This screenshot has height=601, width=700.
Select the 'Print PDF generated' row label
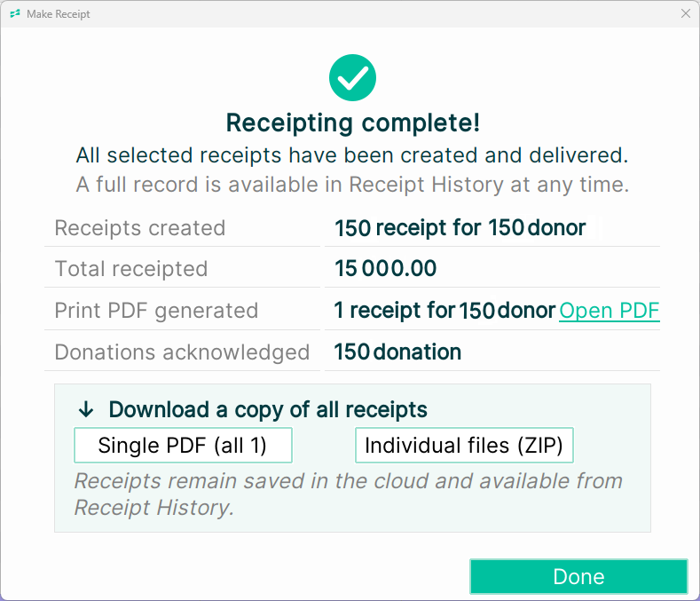tap(156, 311)
